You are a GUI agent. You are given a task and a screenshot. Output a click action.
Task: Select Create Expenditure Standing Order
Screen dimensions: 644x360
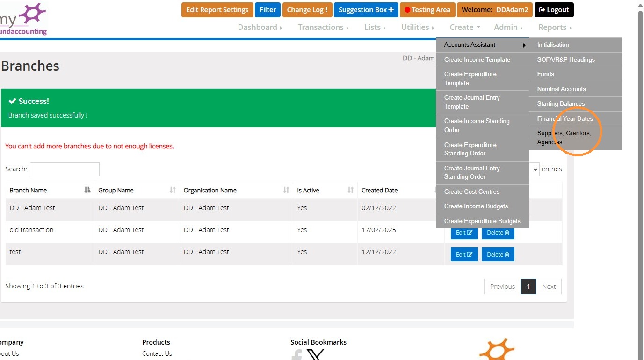(482, 149)
